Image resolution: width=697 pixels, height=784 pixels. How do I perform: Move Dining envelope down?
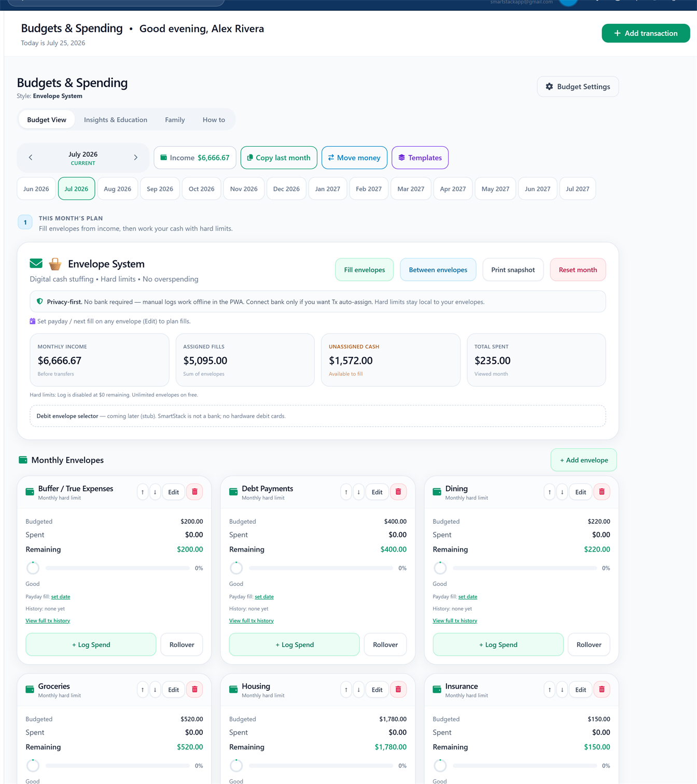tap(562, 492)
